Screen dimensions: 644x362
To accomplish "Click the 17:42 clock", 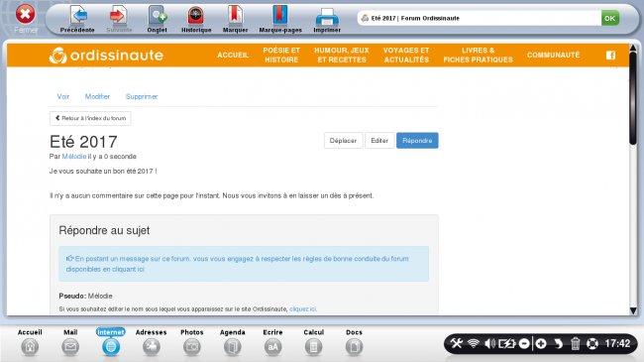I will click(x=617, y=343).
